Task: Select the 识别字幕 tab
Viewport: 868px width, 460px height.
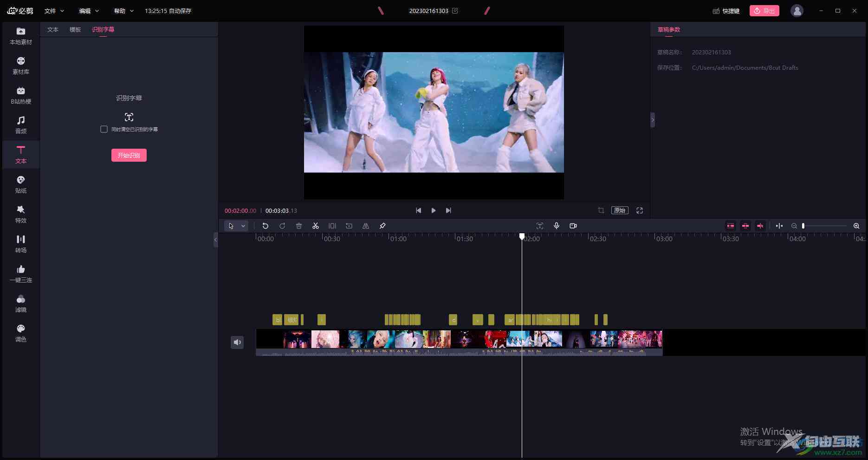Action: [103, 29]
